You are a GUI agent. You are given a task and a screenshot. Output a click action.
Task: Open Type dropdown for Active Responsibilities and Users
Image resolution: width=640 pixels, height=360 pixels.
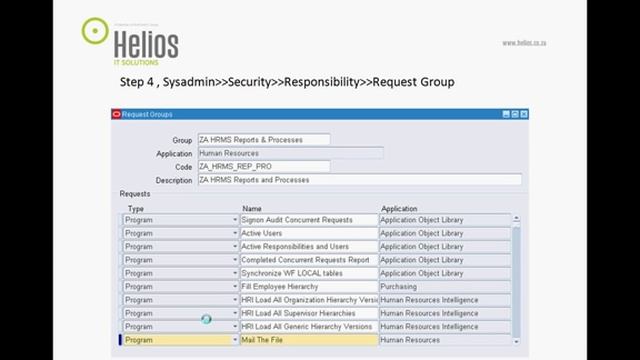[235, 247]
